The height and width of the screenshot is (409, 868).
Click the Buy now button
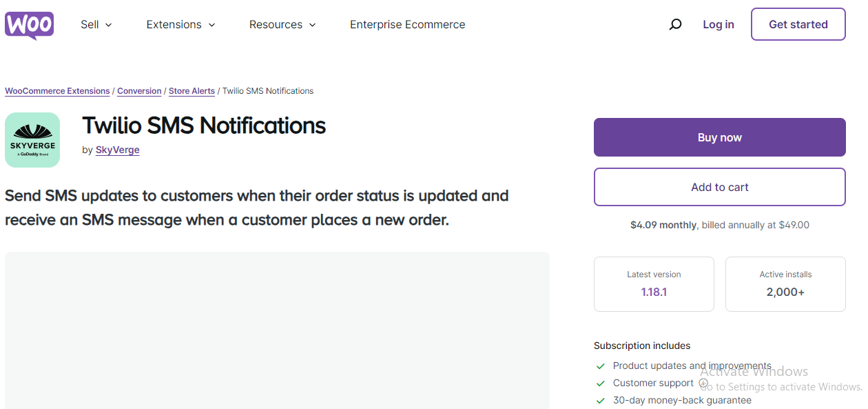pos(719,137)
